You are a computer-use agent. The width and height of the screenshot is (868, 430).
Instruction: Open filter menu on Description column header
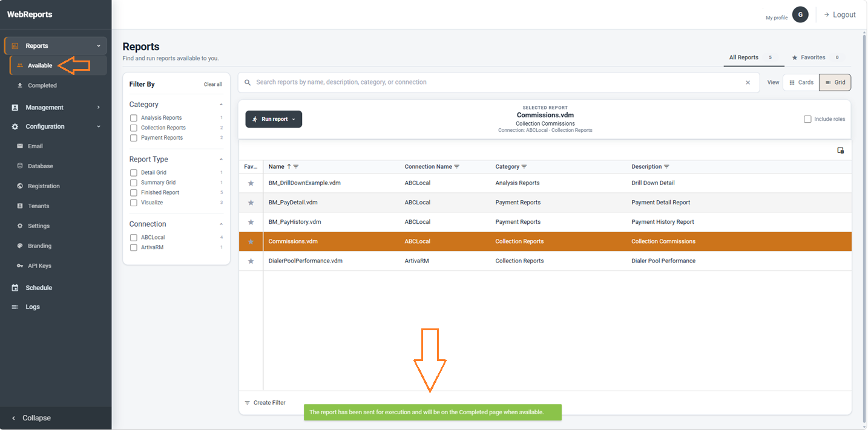click(666, 167)
